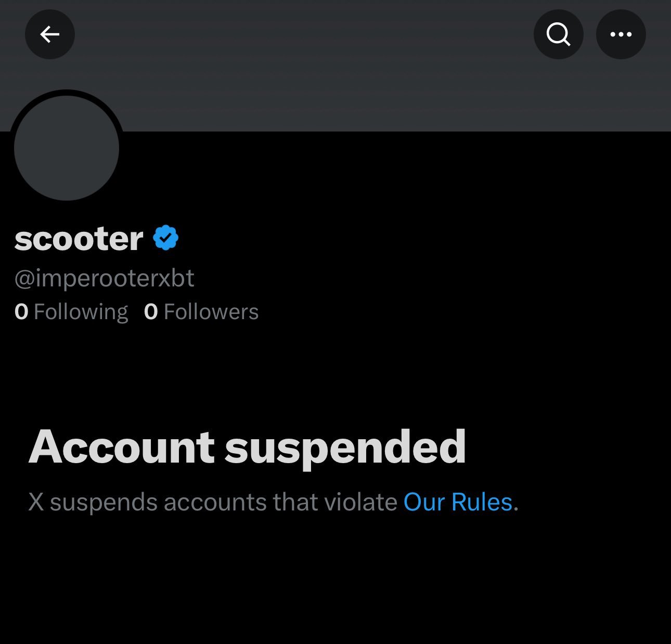Click the display name scooter
This screenshot has height=644, width=671.
pyautogui.click(x=79, y=239)
